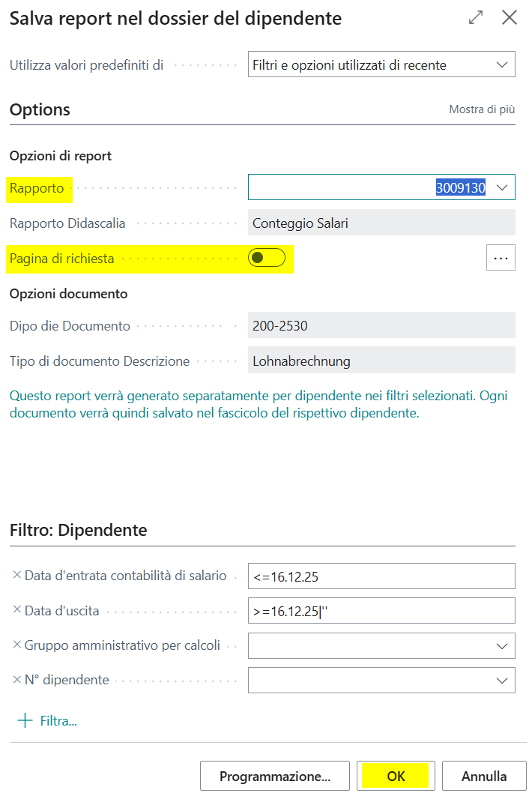Image resolution: width=532 pixels, height=796 pixels.
Task: Click the Data d'uscita filter field
Action: [x=381, y=611]
